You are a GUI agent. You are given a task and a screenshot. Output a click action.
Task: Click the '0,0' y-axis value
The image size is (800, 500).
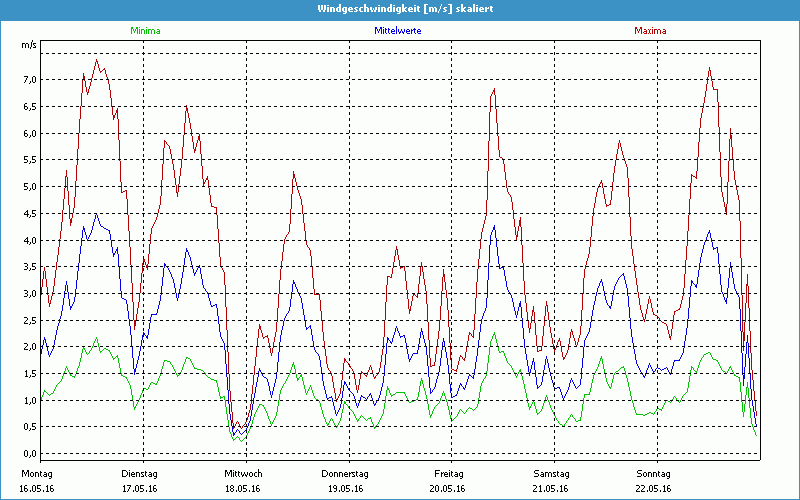[x=29, y=454]
